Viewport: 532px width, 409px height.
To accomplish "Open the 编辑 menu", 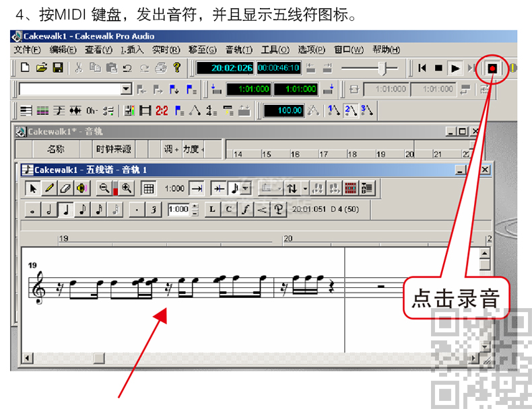I will pos(63,50).
